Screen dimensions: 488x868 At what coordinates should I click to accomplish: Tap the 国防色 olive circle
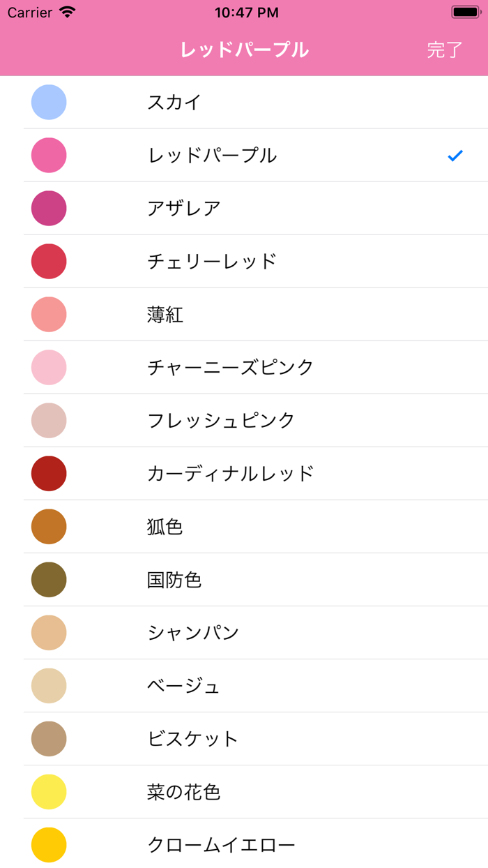pos(49,580)
